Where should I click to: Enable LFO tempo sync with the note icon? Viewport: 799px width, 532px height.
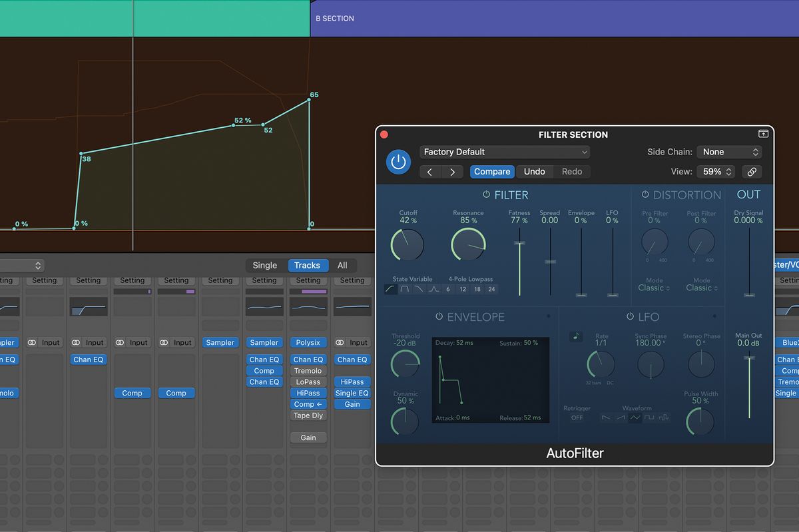575,336
